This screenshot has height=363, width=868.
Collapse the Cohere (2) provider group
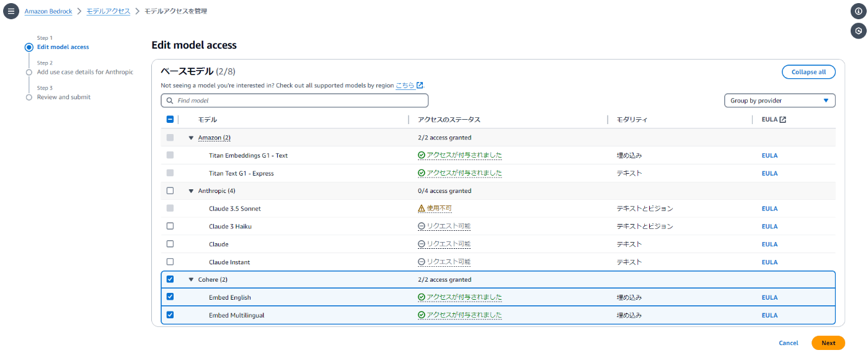191,280
